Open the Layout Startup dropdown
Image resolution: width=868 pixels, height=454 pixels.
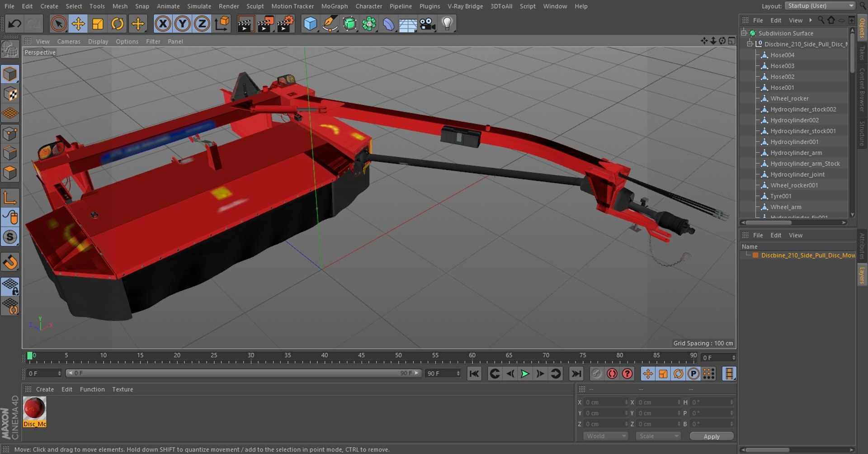820,6
